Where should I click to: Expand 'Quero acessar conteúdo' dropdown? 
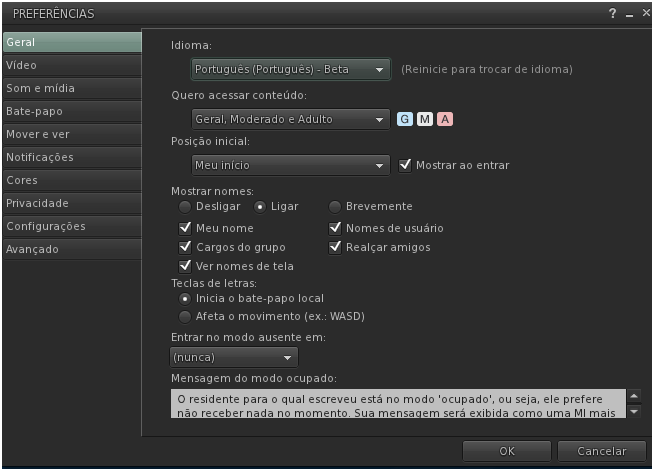289,120
